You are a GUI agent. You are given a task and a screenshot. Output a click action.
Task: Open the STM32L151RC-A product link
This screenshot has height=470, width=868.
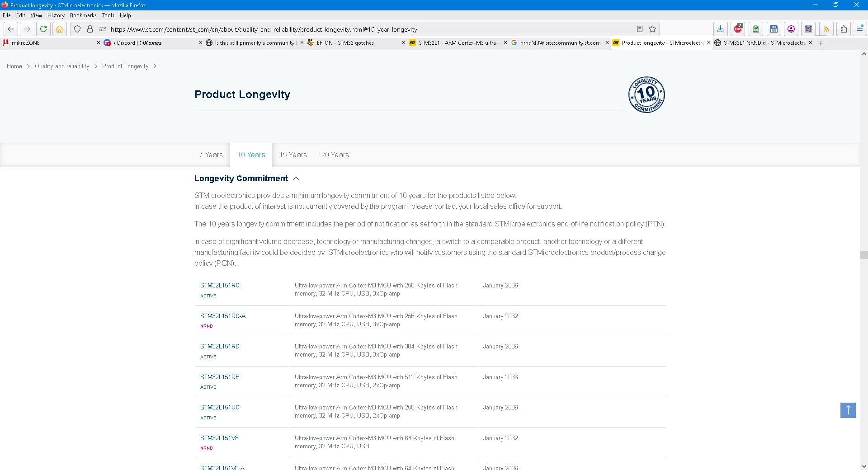pos(223,316)
